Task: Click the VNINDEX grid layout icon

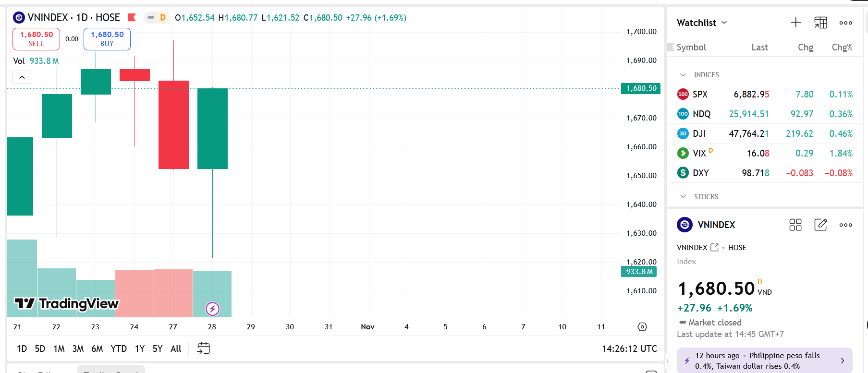Action: pyautogui.click(x=795, y=225)
